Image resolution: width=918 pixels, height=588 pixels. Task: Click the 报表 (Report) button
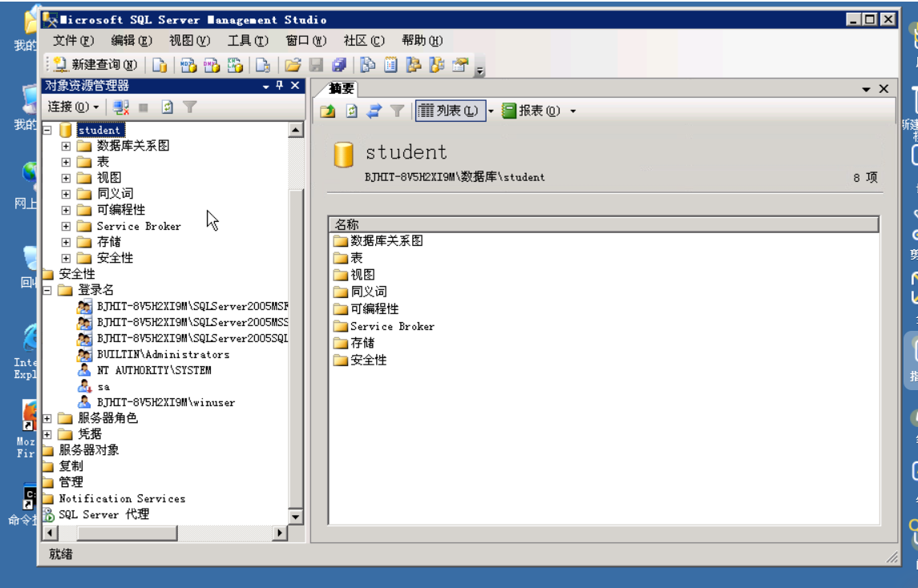pyautogui.click(x=532, y=111)
